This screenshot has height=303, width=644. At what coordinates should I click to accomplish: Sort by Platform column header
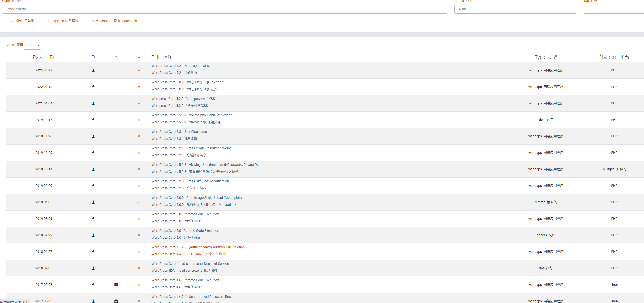click(614, 57)
